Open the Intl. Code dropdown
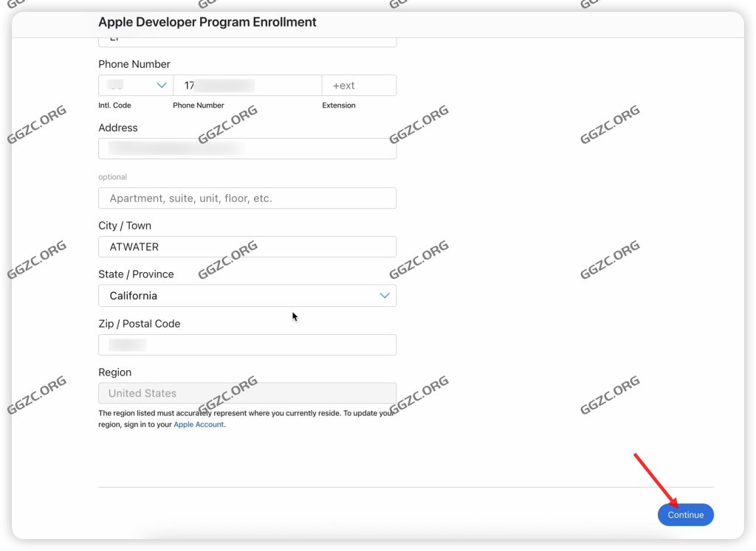Screen dimensions: 756x551 click(x=135, y=85)
